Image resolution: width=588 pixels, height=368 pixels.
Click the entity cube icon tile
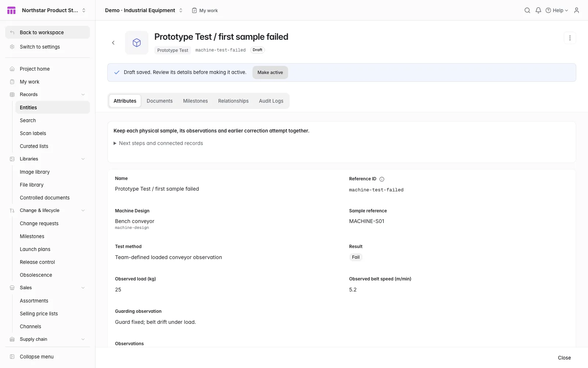point(137,43)
